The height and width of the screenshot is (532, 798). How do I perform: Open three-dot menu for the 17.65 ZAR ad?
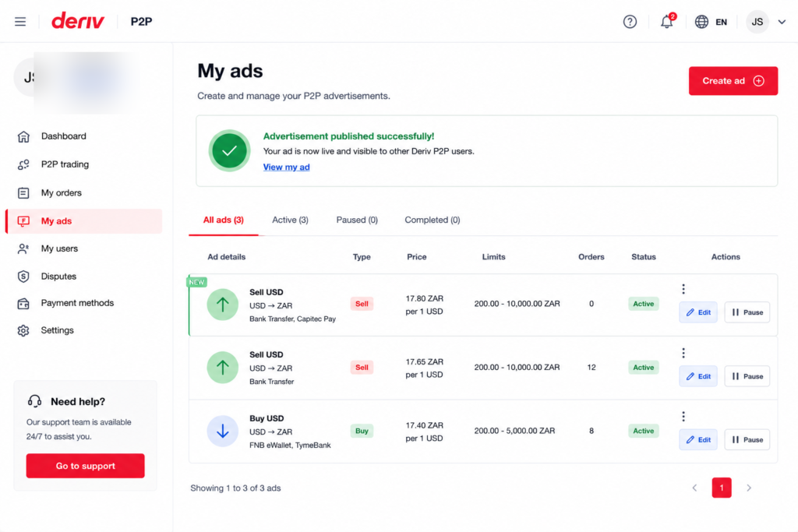point(683,353)
